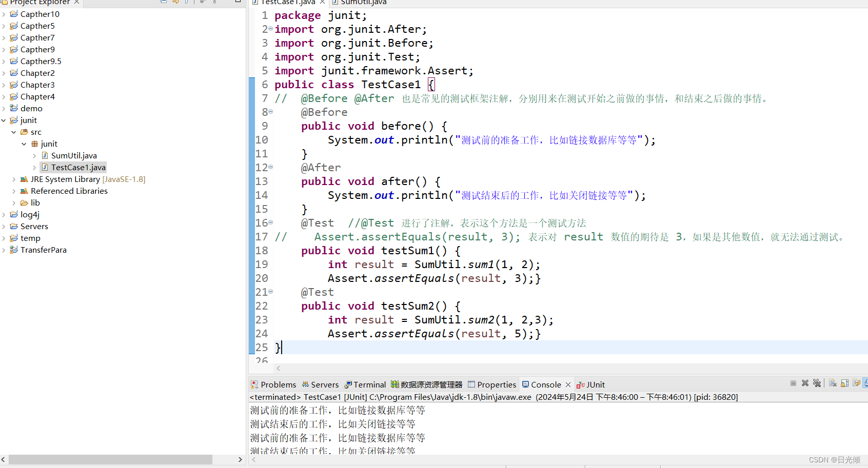This screenshot has width=868, height=468.
Task: Click the demo project icon
Action: point(14,108)
